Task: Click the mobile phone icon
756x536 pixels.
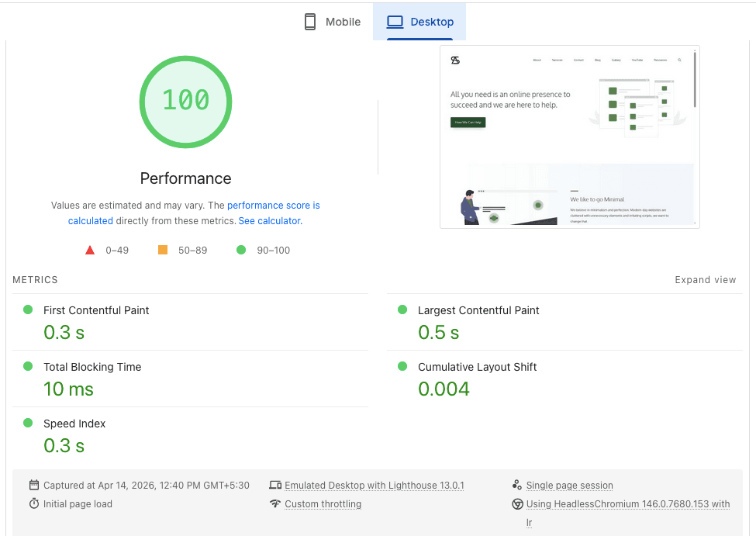Action: tap(310, 21)
